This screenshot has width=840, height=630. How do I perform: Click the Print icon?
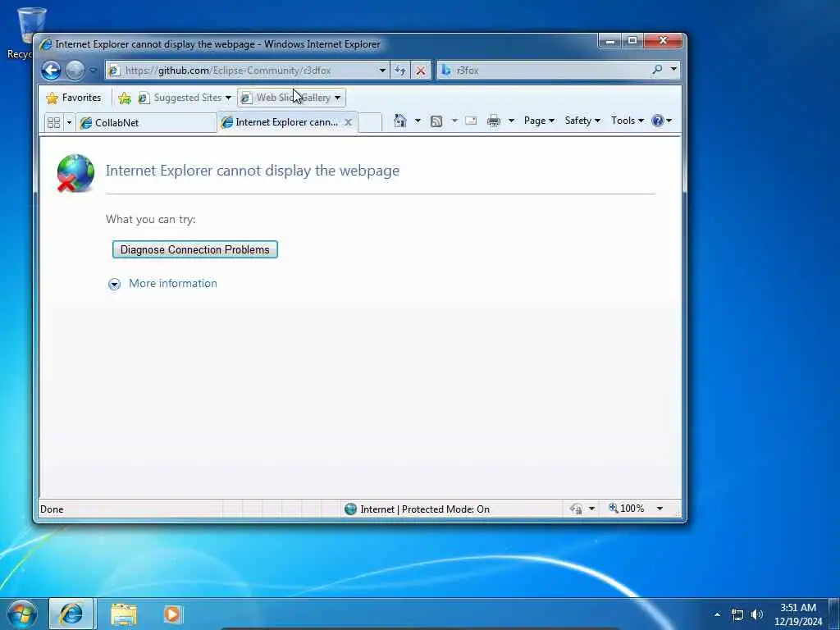493,121
